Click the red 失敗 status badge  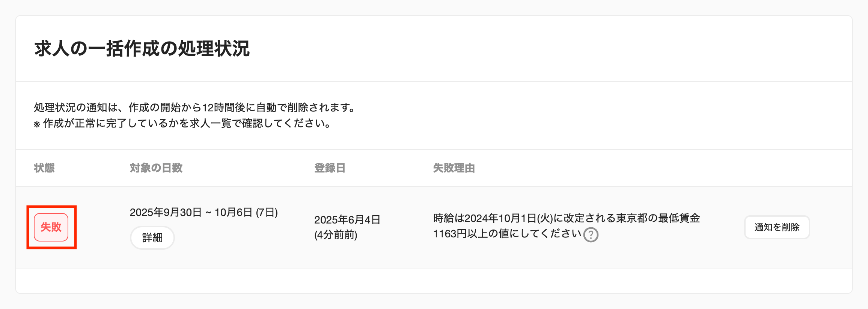[51, 227]
